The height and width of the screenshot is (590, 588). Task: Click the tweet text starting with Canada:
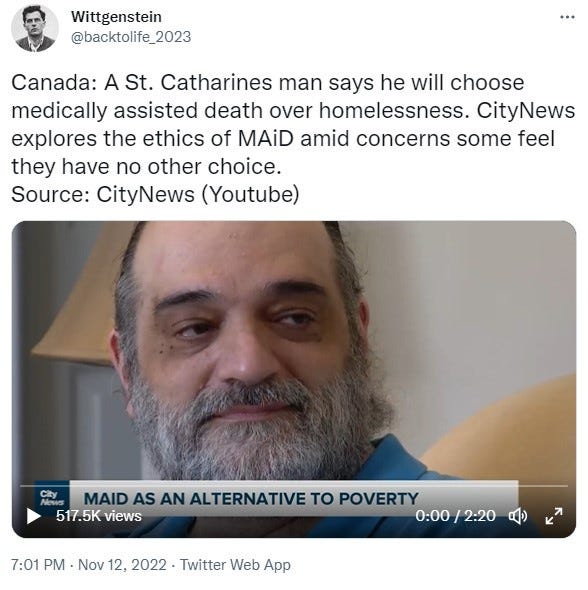tap(293, 124)
